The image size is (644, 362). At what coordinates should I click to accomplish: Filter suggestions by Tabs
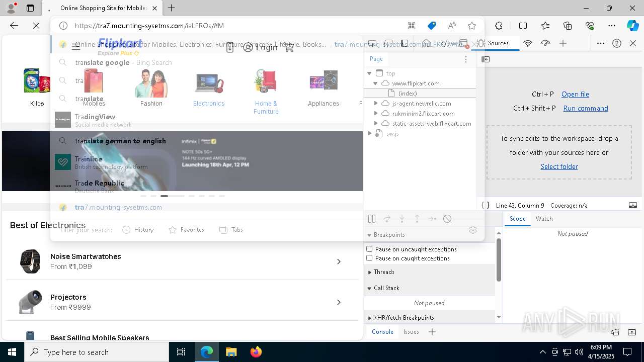[231, 230]
